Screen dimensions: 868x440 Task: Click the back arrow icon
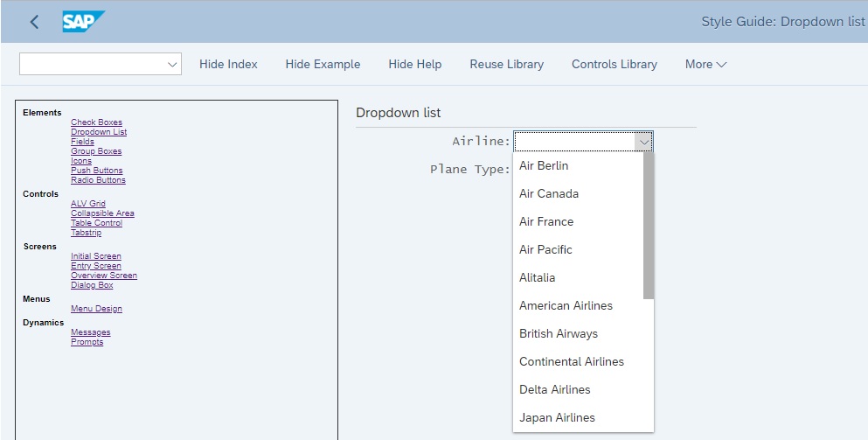34,22
